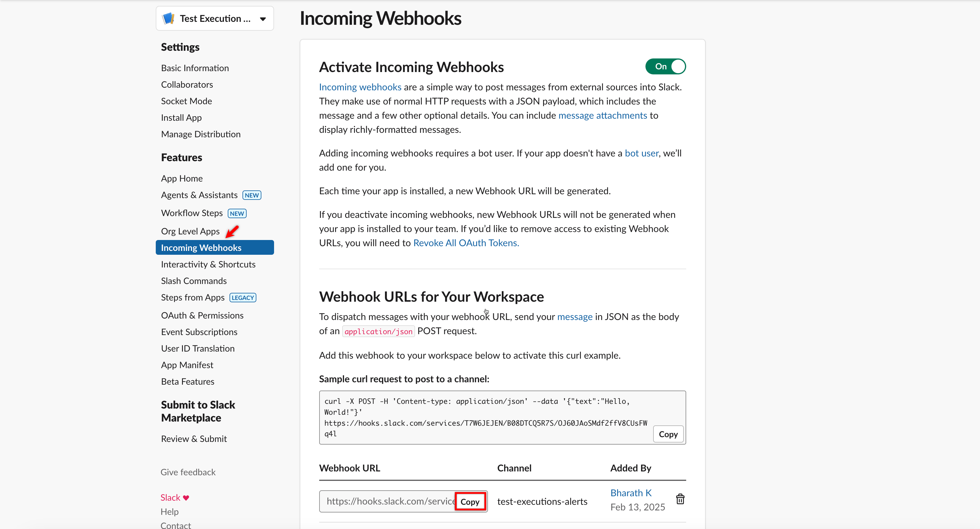
Task: Click the Test Execution app icon
Action: 168,18
